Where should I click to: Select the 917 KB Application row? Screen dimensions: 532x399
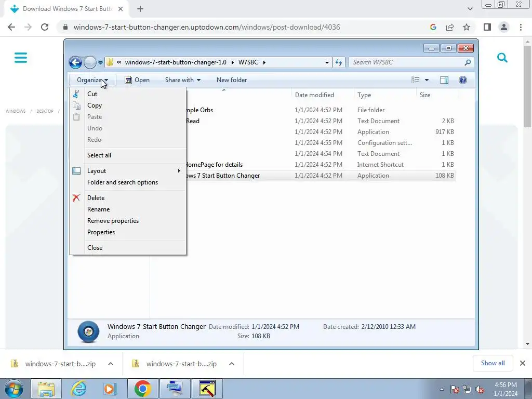tap(321, 132)
